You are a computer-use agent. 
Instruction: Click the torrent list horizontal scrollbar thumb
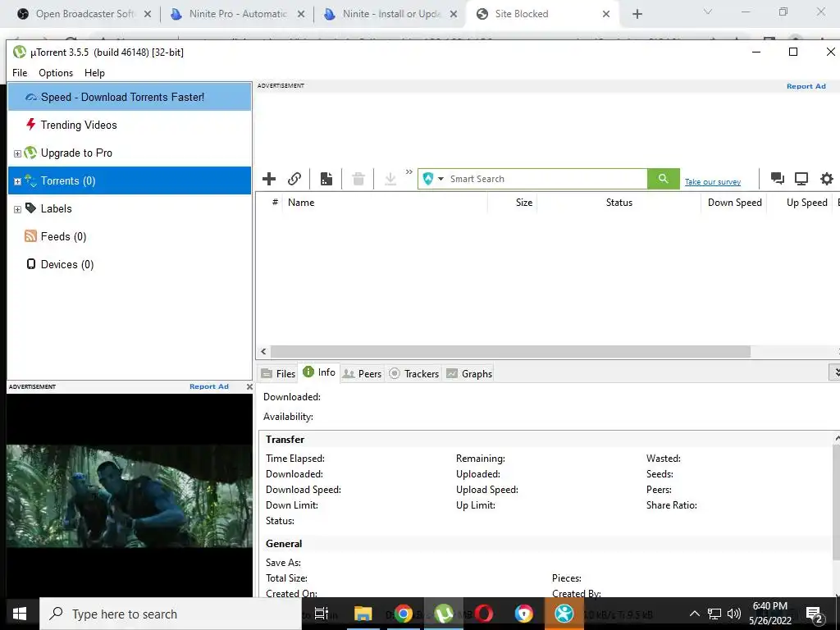click(x=510, y=351)
